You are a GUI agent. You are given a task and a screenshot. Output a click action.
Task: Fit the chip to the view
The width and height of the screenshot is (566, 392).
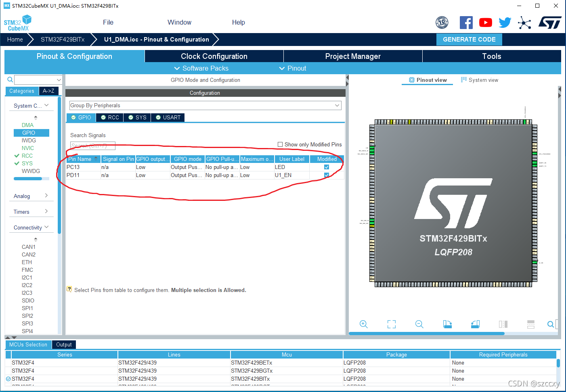click(x=392, y=324)
